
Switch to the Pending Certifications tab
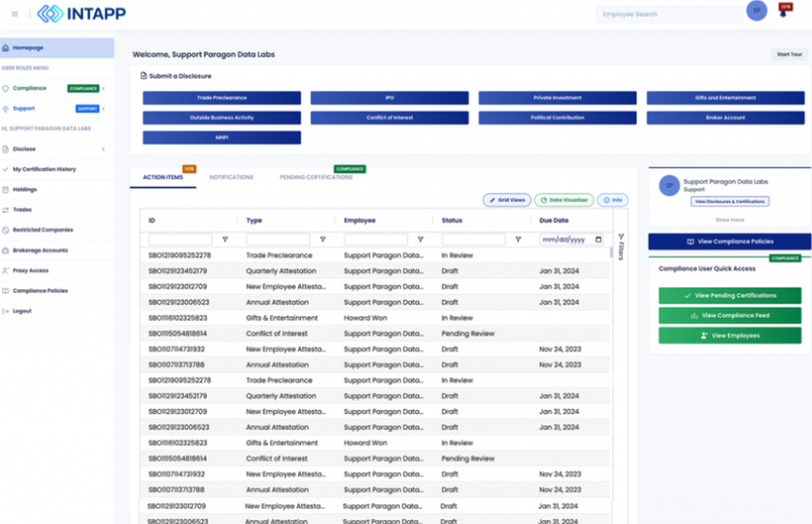(x=316, y=177)
